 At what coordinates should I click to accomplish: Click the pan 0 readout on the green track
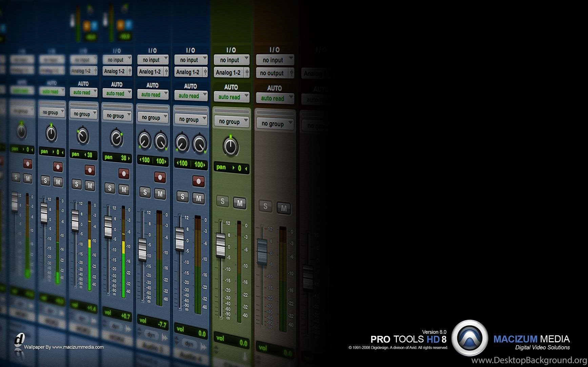coord(231,168)
